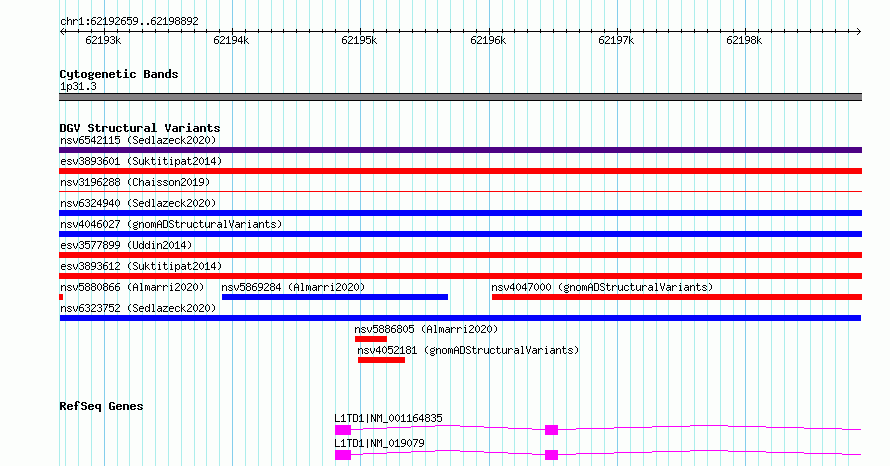Screen dimensions: 890x466
Task: Select the blue nsv6324940 variant bar
Action: click(460, 213)
